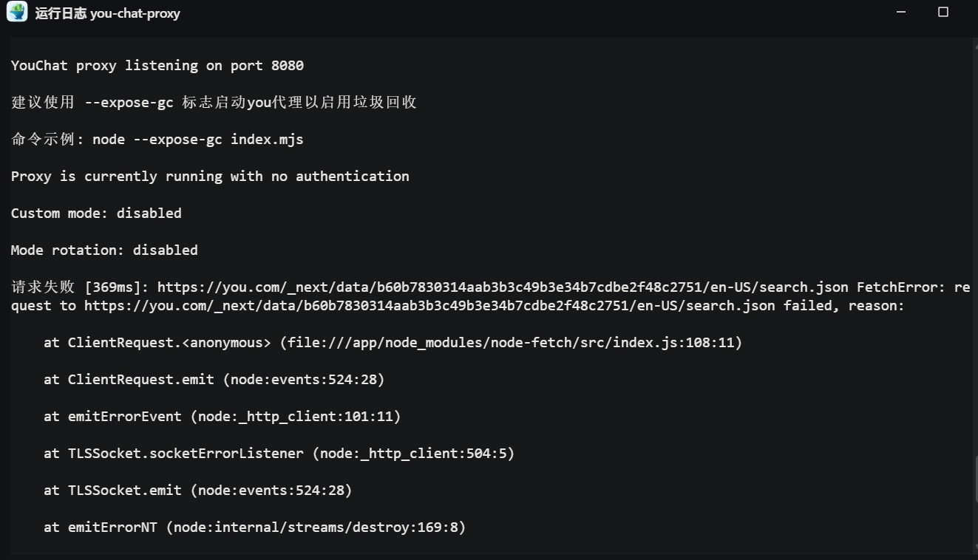Click the vertical scrollbar thumb
978x560 pixels.
click(x=974, y=489)
